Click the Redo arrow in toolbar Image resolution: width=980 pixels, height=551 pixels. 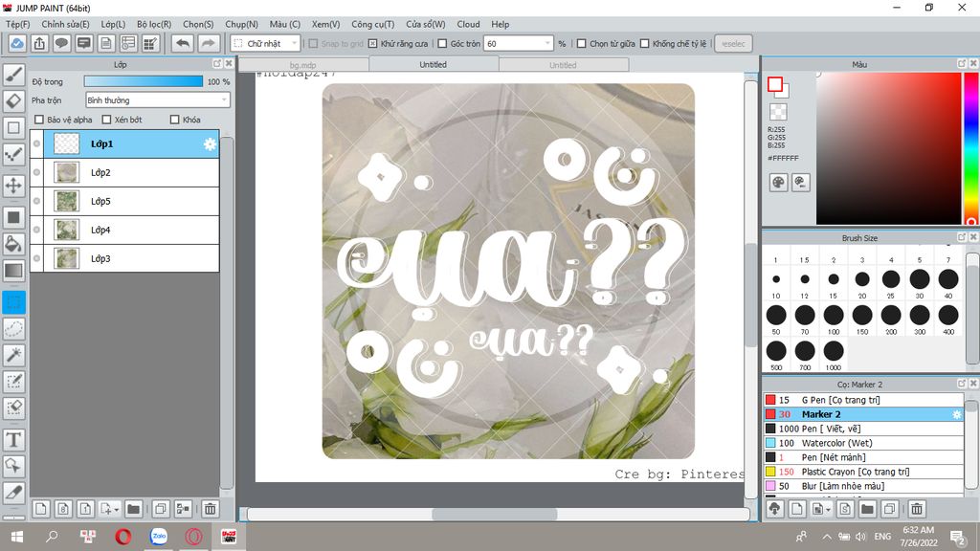[208, 44]
